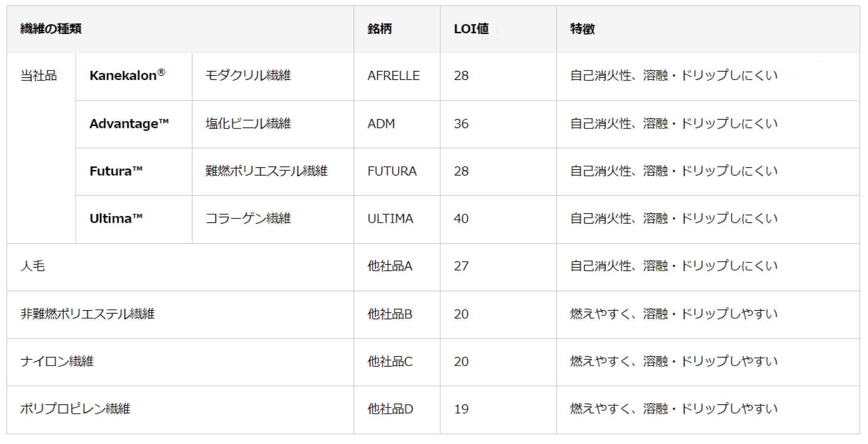Click the コラーゲン繊維 cell

(x=248, y=218)
